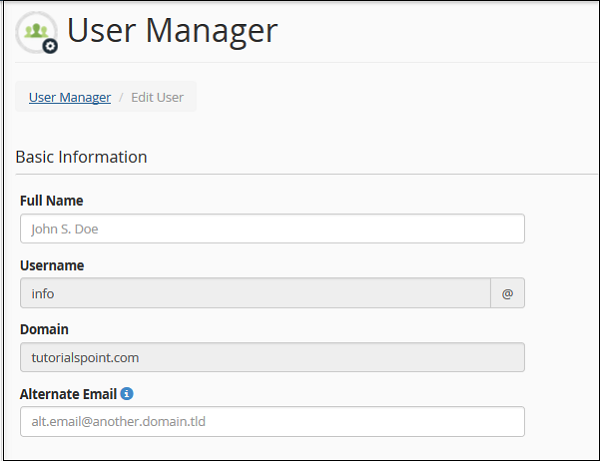The image size is (600, 461).
Task: Click the User Manager page title
Action: pos(172,31)
